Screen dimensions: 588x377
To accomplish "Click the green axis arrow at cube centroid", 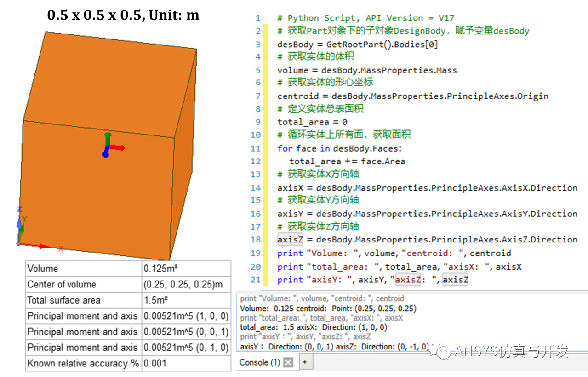I will tap(108, 138).
